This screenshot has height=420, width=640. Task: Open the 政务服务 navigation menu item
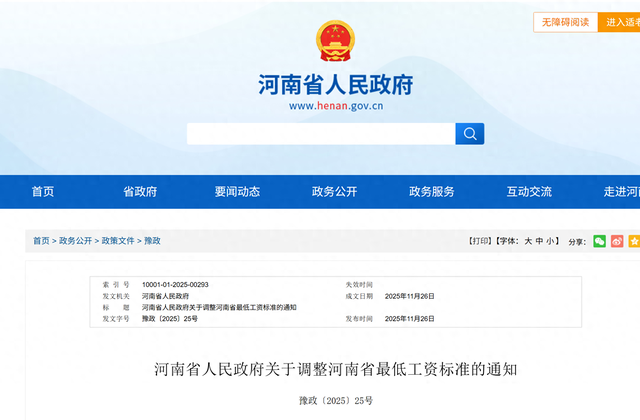click(x=431, y=191)
